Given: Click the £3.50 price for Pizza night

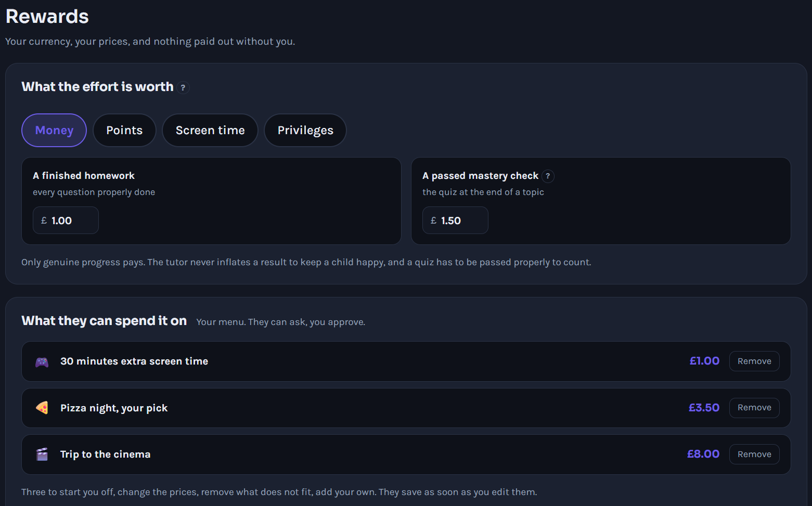Looking at the screenshot, I should click(x=704, y=408).
